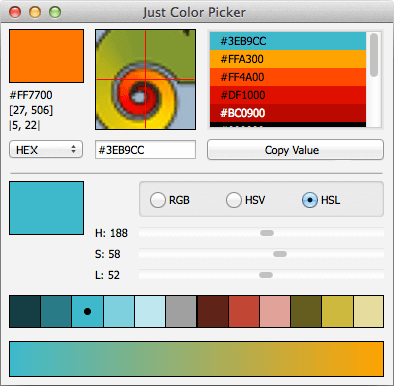Click the magnified screen preview thumbnail
The width and height of the screenshot is (394, 386).
point(145,79)
